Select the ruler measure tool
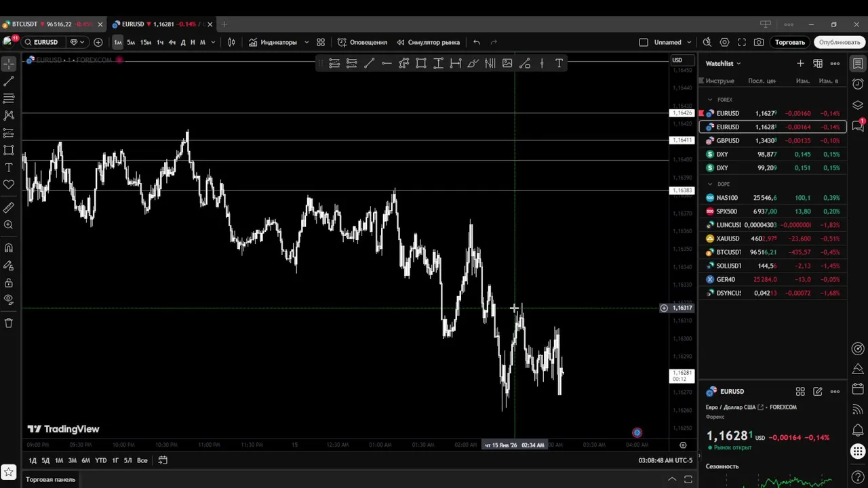Viewport: 868px width, 488px height. coord(9,207)
